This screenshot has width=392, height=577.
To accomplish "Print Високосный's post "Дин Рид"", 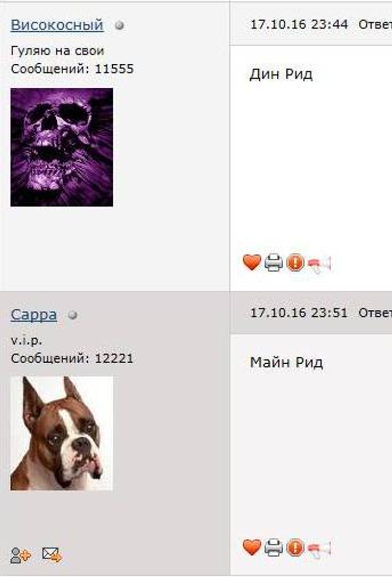I will pyautogui.click(x=274, y=263).
